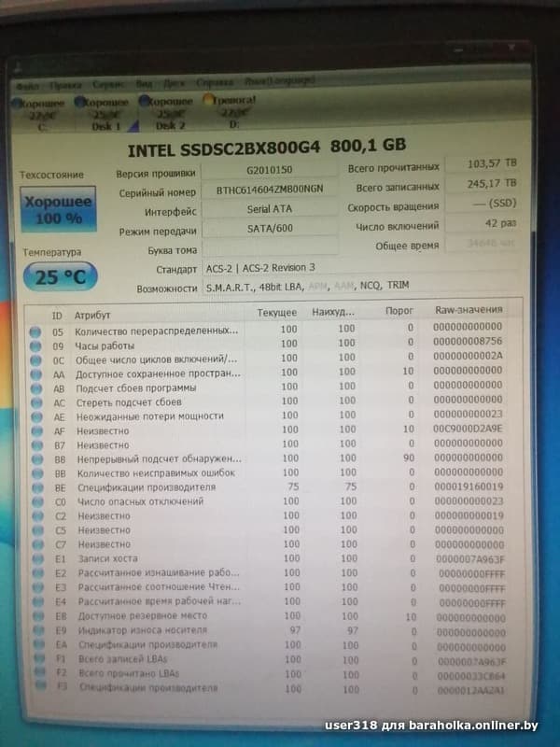Screen dimensions: 560x747
Task: Click the status circle of attribute AA
Action: click(x=36, y=375)
